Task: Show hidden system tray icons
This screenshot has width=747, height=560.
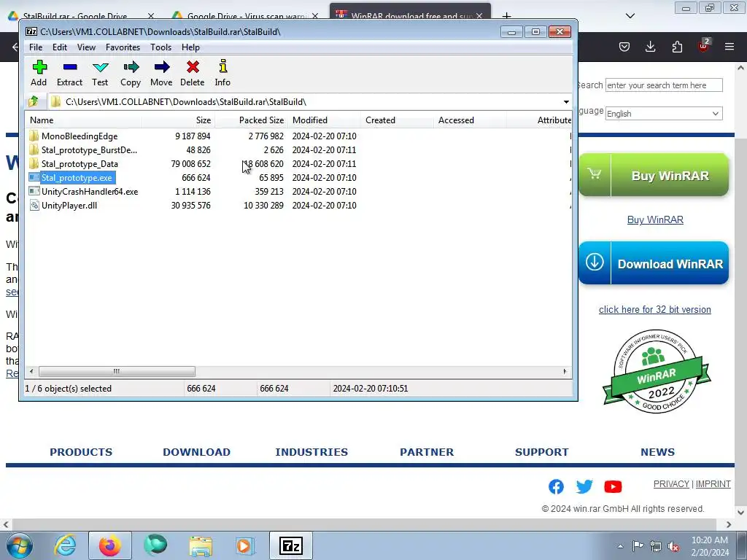Action: tap(620, 546)
